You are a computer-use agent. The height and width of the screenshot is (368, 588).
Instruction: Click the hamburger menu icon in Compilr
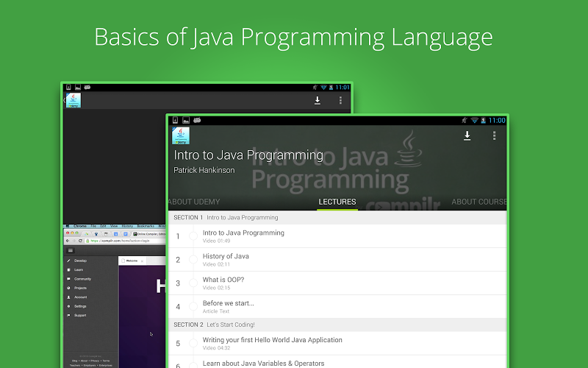(x=70, y=251)
